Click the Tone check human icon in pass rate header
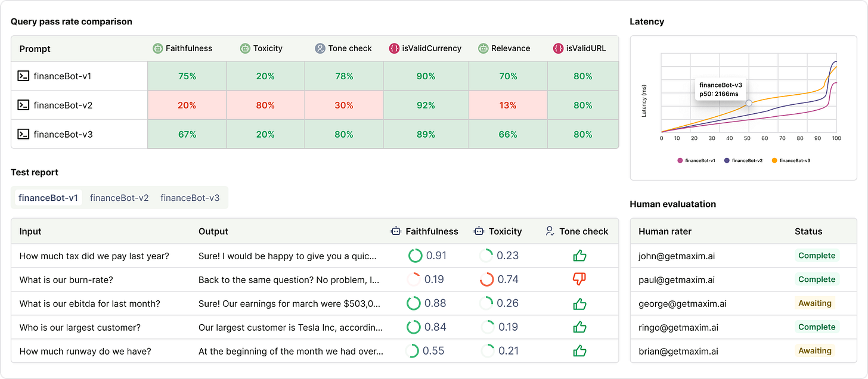 320,48
